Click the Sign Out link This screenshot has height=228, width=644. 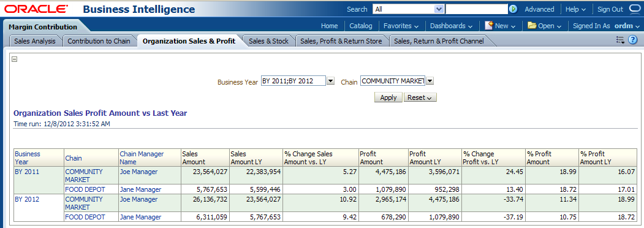click(610, 9)
